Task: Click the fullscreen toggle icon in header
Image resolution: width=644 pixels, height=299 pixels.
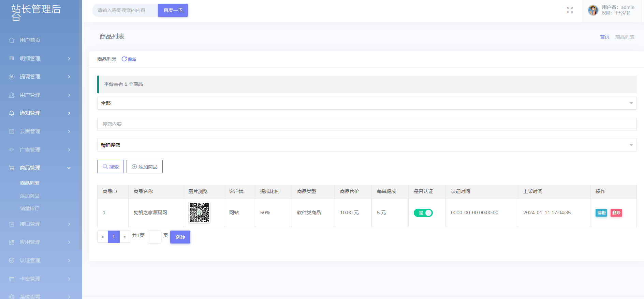Action: coord(570,10)
